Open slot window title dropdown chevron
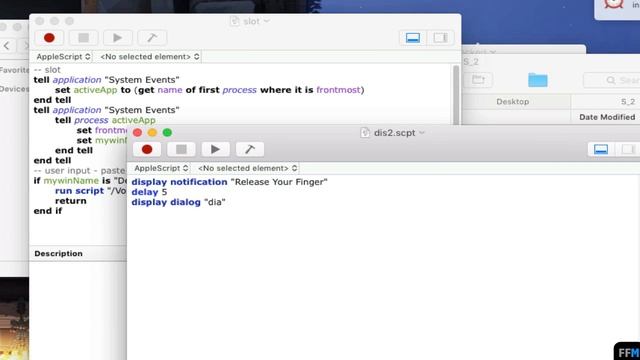640x360 pixels. coord(267,21)
